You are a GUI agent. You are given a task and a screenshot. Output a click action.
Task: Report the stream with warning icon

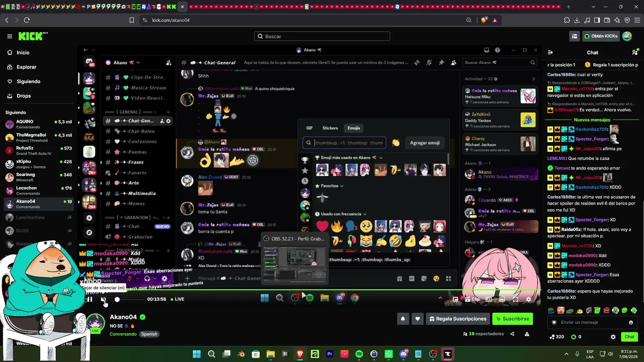coord(527,334)
